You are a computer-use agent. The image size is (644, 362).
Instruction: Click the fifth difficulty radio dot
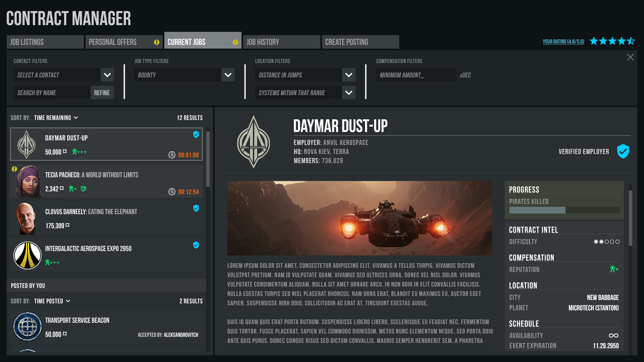(x=618, y=242)
